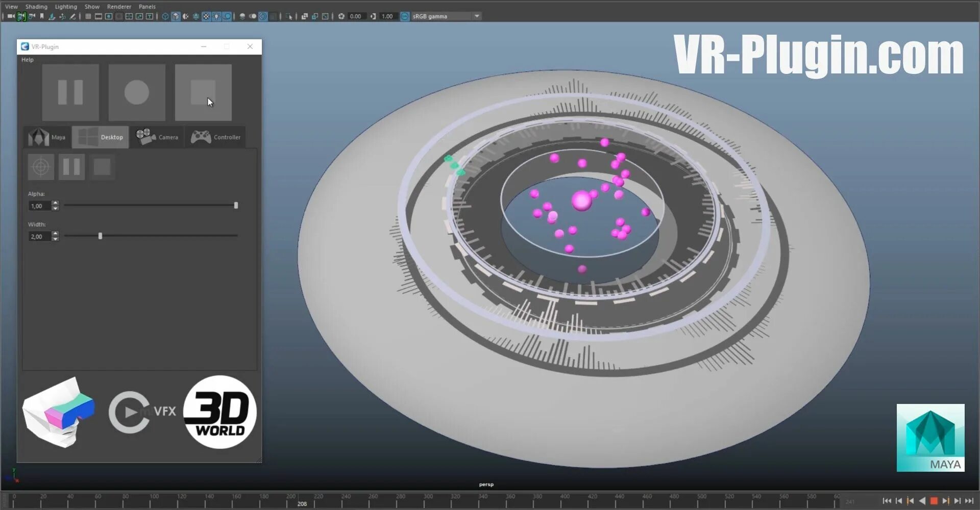Viewport: 980px width, 510px height.
Task: Toggle the Film Gate icon
Action: (x=99, y=16)
